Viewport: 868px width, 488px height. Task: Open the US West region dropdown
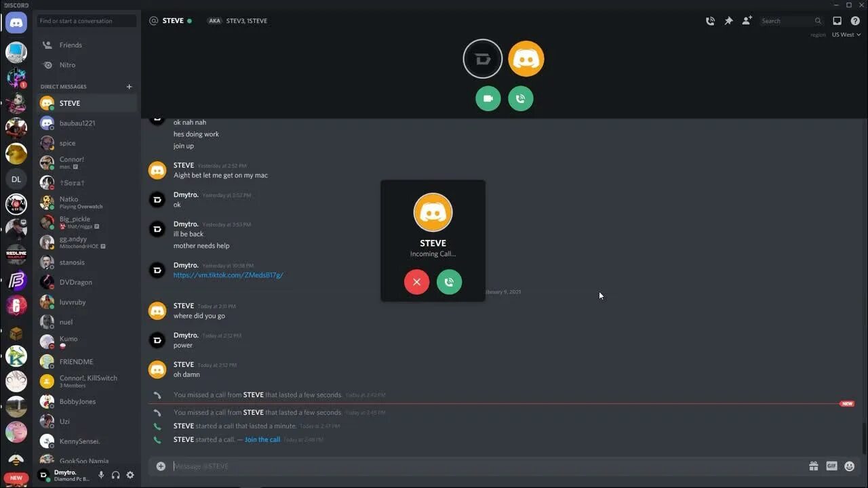click(x=846, y=35)
